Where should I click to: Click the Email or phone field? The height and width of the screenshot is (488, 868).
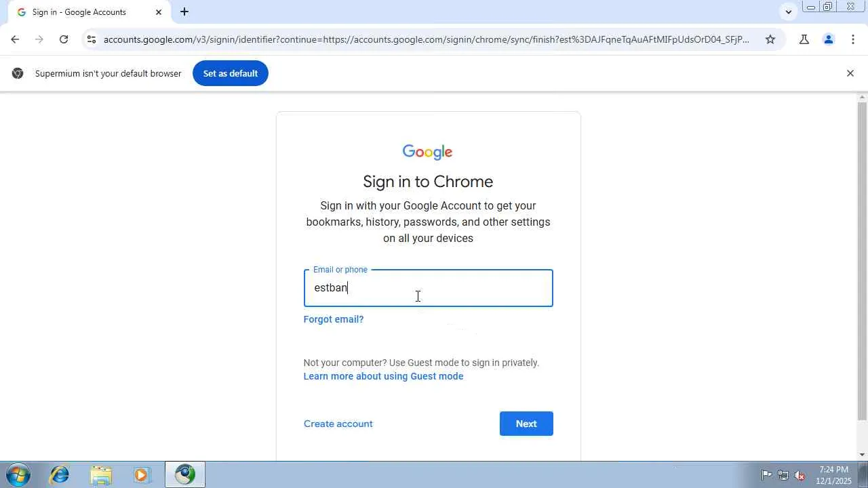[428, 288]
